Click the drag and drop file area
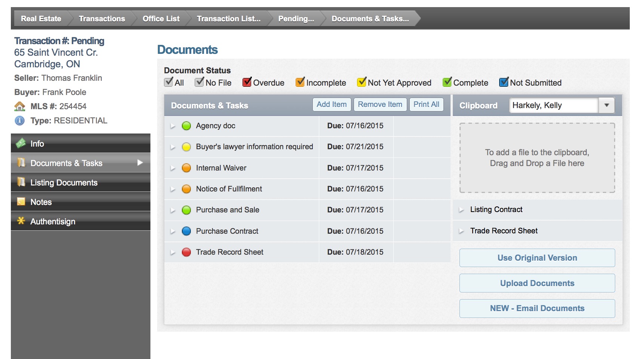 pyautogui.click(x=537, y=158)
